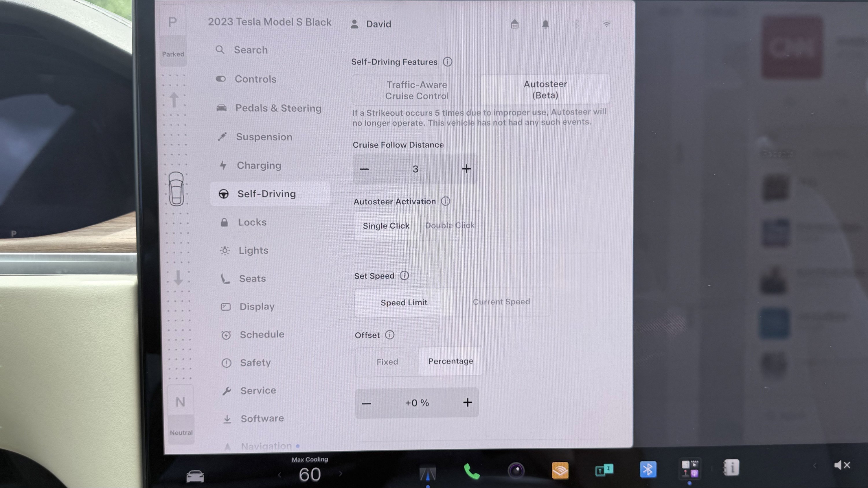Viewport: 868px width, 488px height.
Task: Select Autosteer (Beta) option
Action: tap(545, 90)
